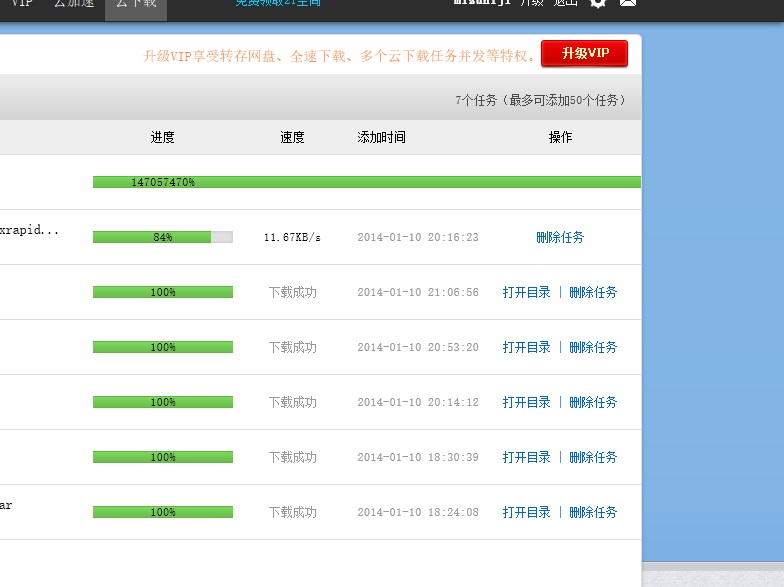Open directory for task added 20:14:12
Screen dimensions: 784x587
coord(526,402)
